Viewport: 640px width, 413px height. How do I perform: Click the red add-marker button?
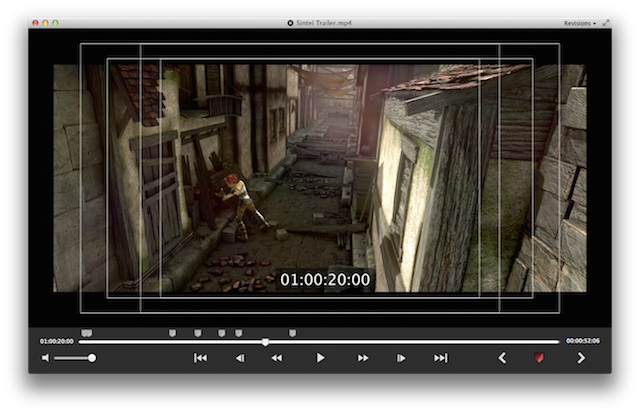(540, 358)
